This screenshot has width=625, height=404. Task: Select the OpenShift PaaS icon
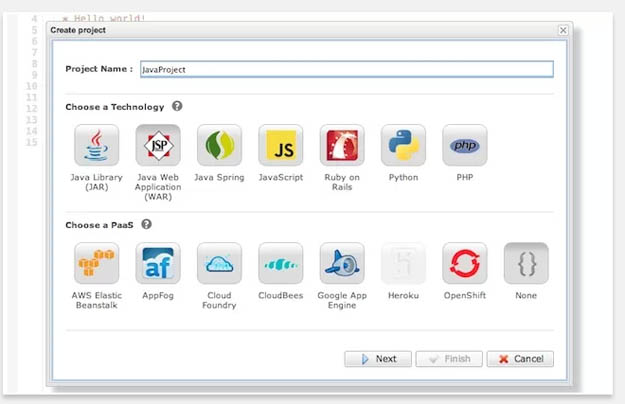pos(465,263)
